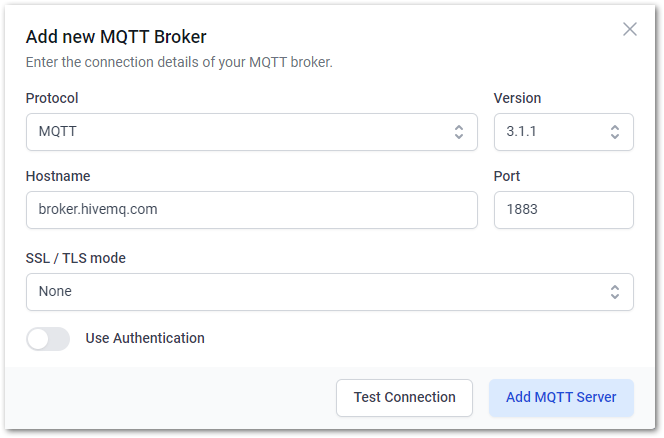Click the Hostname field label
This screenshot has width=664, height=438.
click(58, 176)
